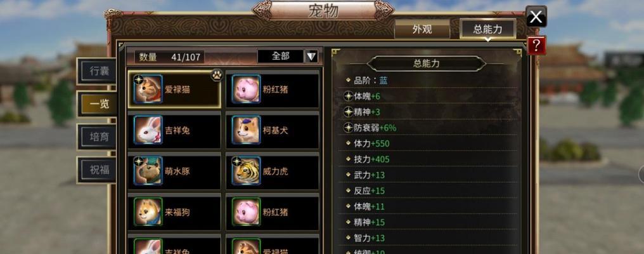
Task: Click the 粉红猪 pig icon in first row
Action: pos(246,88)
